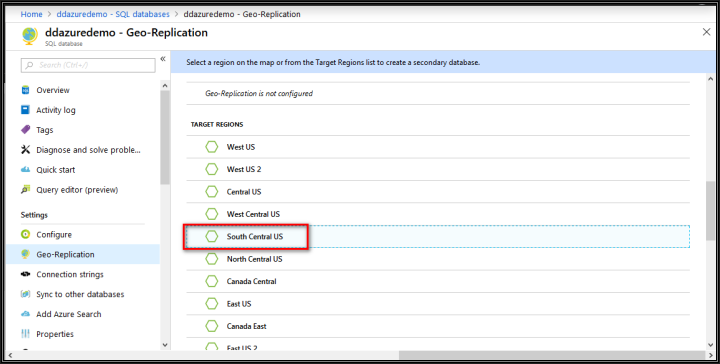This screenshot has height=364, width=720.
Task: Click the search magnifier icon in sidebar
Action: (x=29, y=65)
